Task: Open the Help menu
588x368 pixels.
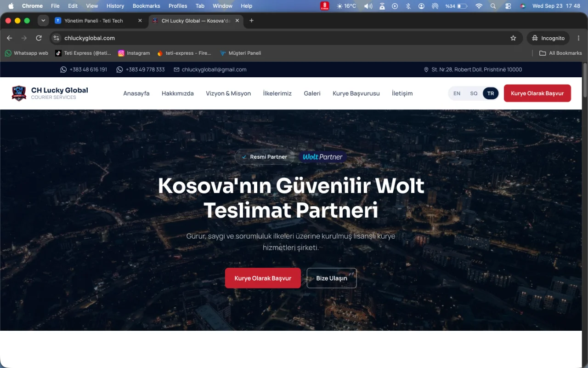Action: [x=247, y=6]
